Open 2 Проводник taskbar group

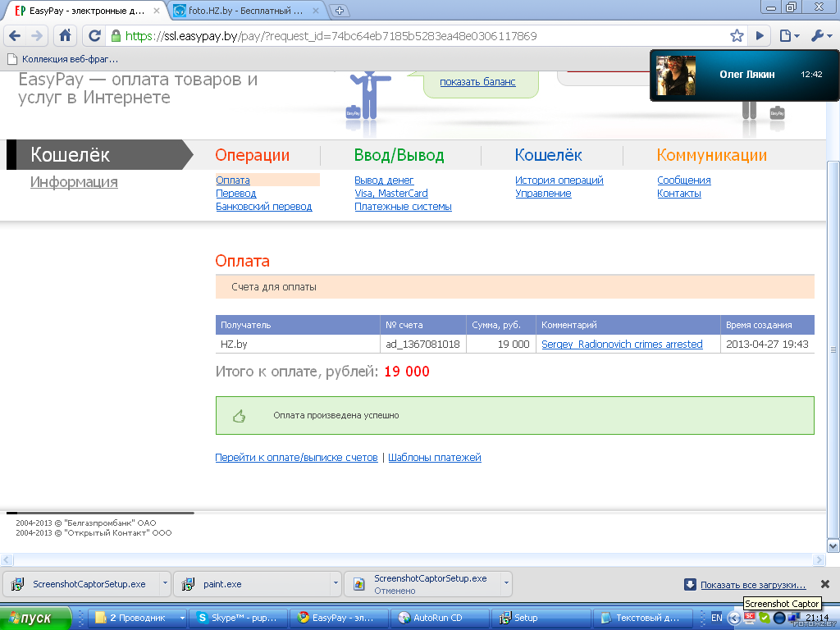[137, 619]
